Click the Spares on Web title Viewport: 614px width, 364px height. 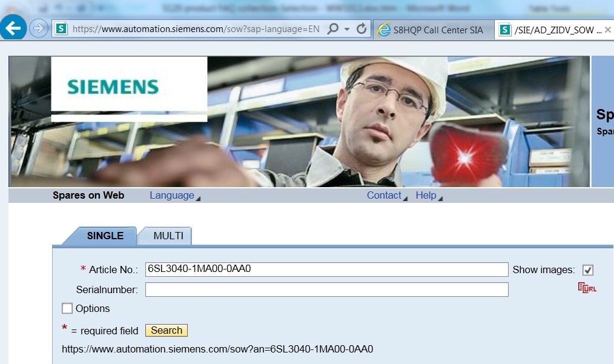(x=88, y=195)
